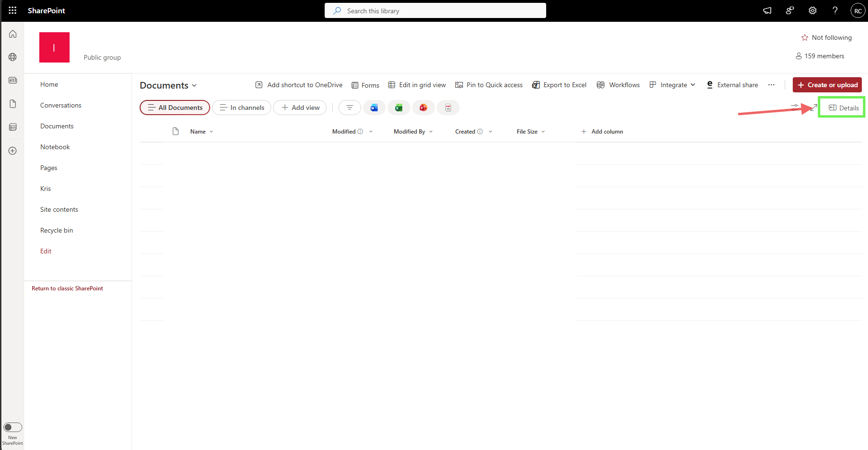Image resolution: width=868 pixels, height=450 pixels.
Task: Open the My sites globe icon
Action: (x=13, y=57)
